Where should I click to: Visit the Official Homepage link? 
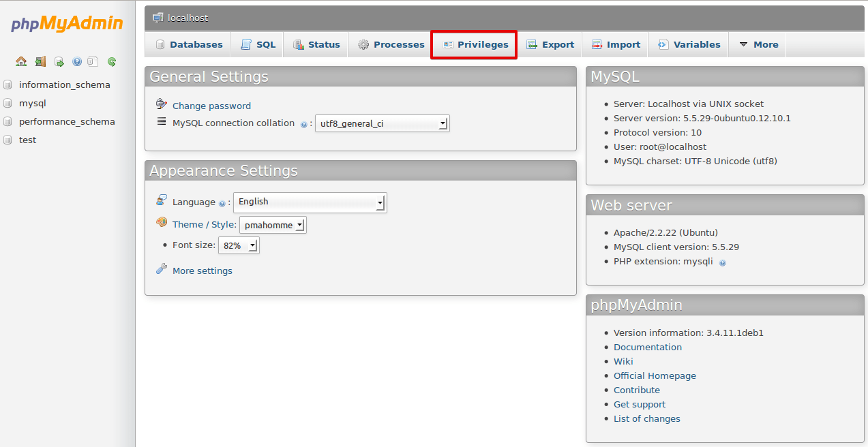point(655,376)
